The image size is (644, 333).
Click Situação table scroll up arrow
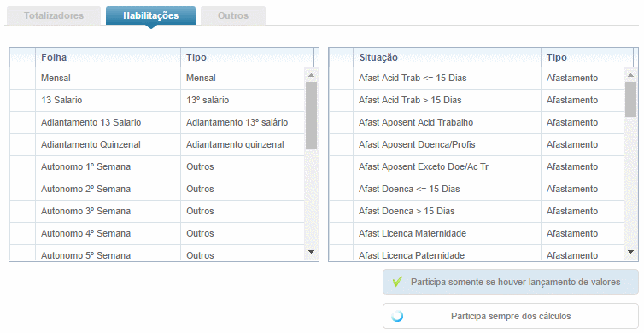pos(630,75)
